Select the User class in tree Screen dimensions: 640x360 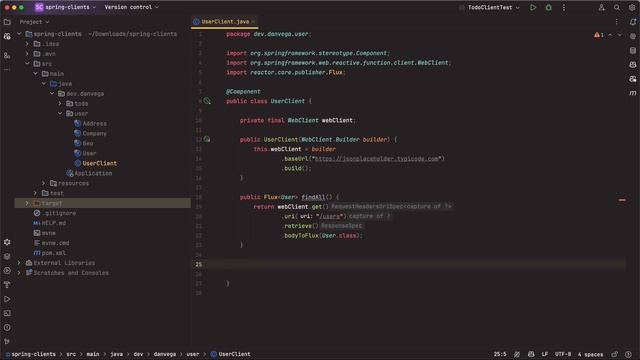click(x=89, y=153)
